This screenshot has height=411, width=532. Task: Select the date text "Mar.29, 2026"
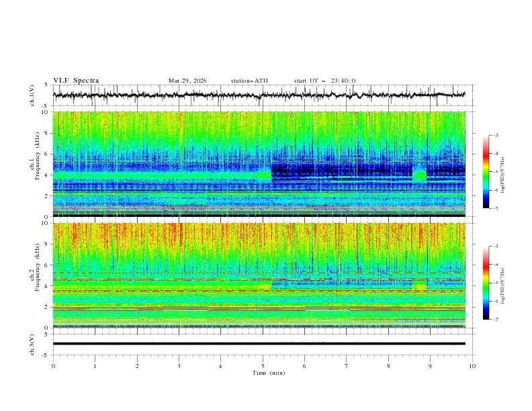pyautogui.click(x=187, y=81)
